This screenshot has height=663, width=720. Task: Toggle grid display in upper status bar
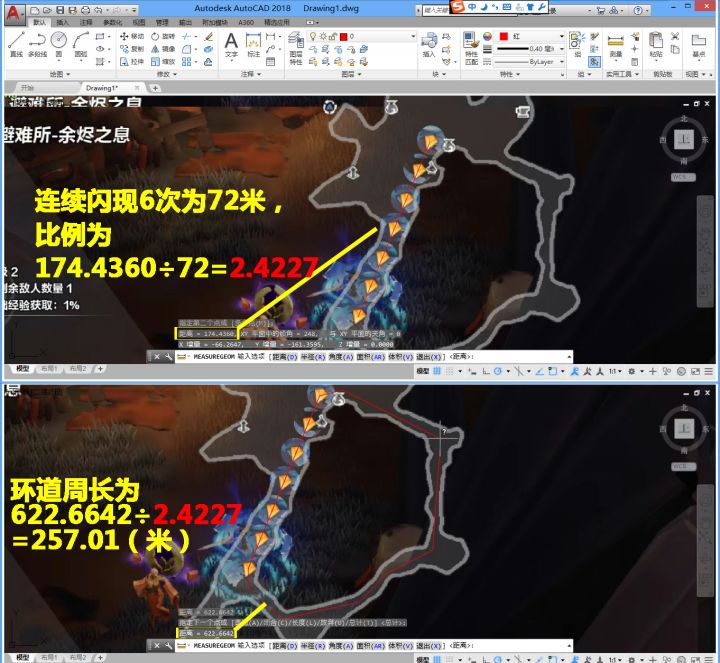click(437, 371)
